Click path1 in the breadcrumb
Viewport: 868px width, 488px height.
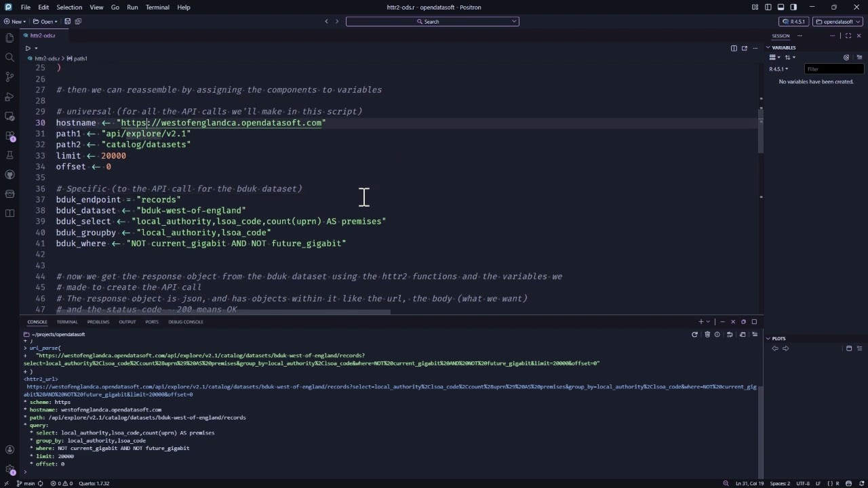coord(77,58)
